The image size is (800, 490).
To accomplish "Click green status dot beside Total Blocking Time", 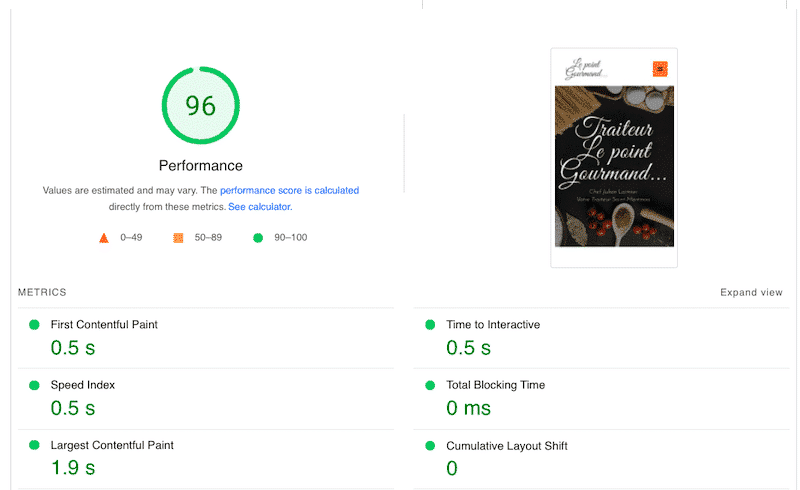I will point(430,385).
